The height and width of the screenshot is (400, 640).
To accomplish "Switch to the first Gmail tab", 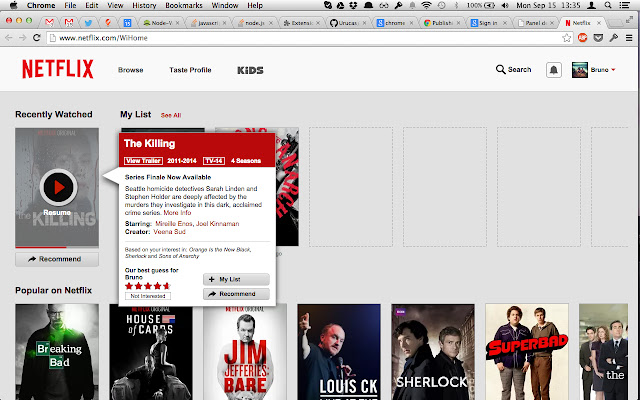I will click(x=49, y=23).
